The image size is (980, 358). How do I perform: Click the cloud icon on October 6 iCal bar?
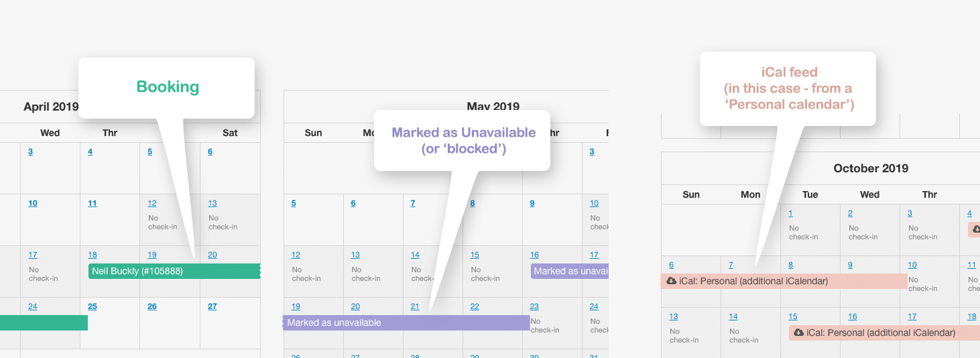coord(671,282)
